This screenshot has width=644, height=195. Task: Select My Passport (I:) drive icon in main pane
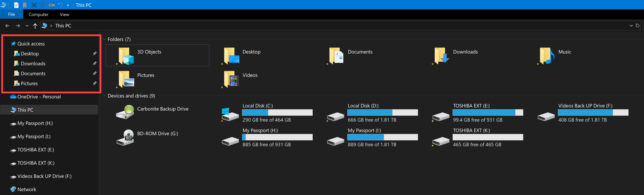point(336,141)
